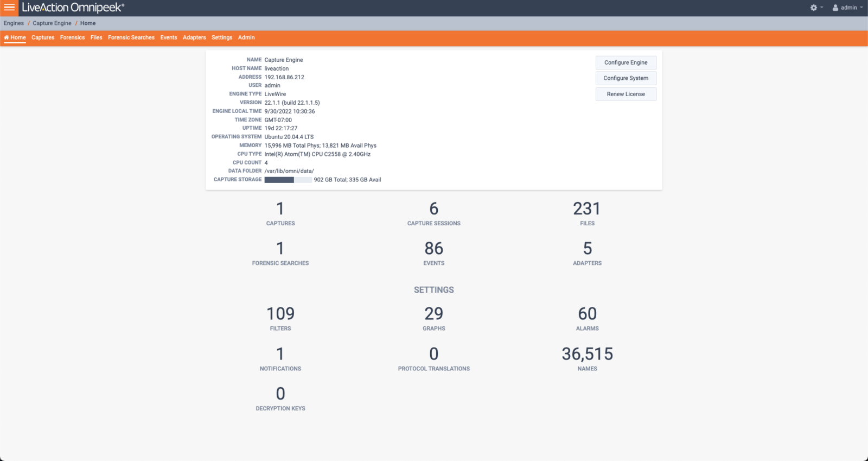Image resolution: width=868 pixels, height=461 pixels.
Task: Open the 86 Events tile
Action: pos(434,253)
